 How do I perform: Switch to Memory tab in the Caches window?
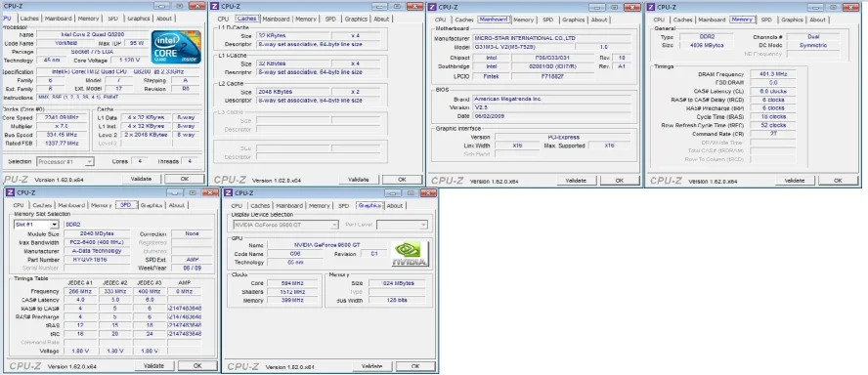pyautogui.click(x=306, y=19)
